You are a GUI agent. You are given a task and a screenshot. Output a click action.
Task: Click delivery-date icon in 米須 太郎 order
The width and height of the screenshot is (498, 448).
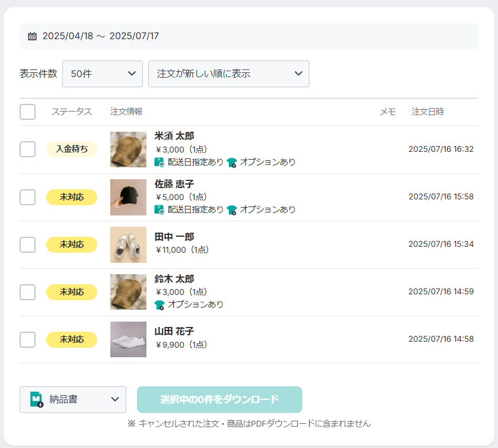pyautogui.click(x=159, y=162)
